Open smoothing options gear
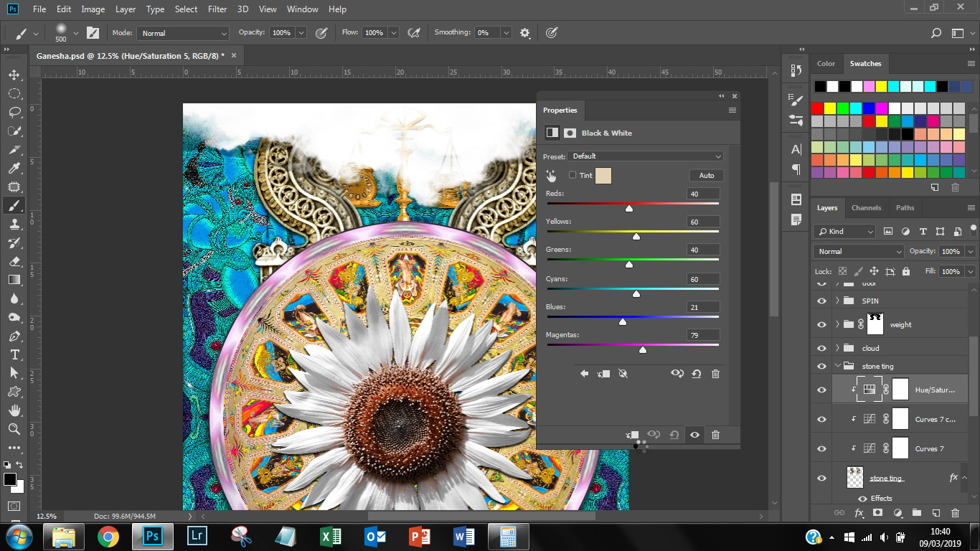 (525, 33)
